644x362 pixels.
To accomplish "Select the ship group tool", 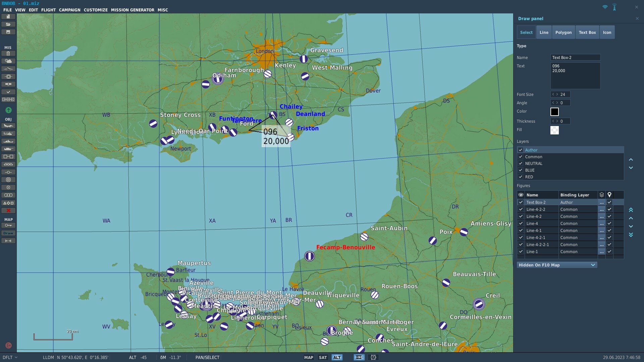I will point(8,141).
